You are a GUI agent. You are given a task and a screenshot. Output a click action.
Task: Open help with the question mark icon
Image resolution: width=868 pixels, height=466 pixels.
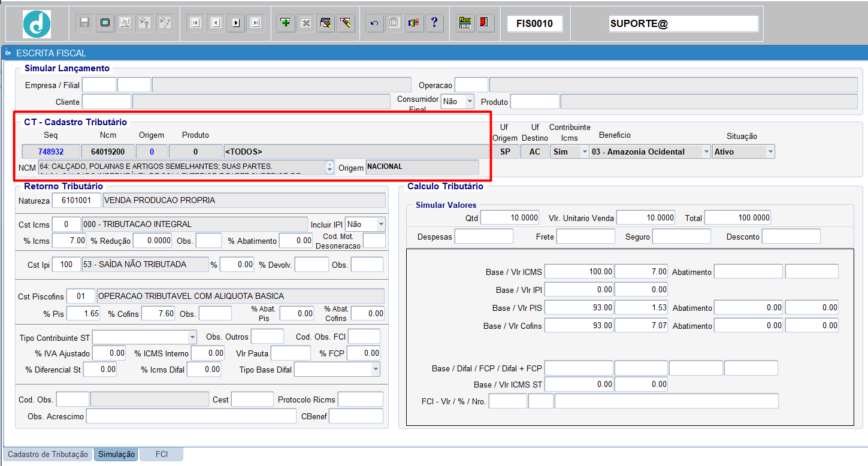434,23
